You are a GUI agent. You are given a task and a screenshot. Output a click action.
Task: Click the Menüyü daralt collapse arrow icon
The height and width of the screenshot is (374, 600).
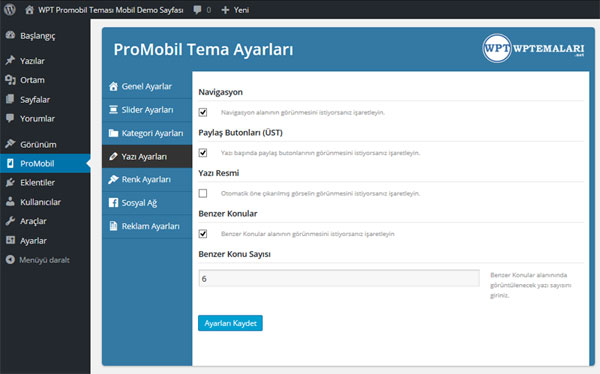10,260
